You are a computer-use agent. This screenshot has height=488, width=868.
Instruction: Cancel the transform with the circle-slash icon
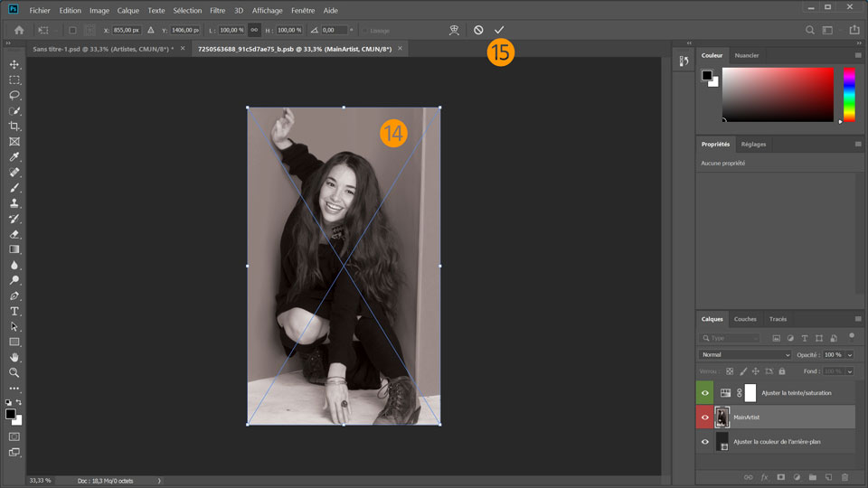click(x=478, y=30)
